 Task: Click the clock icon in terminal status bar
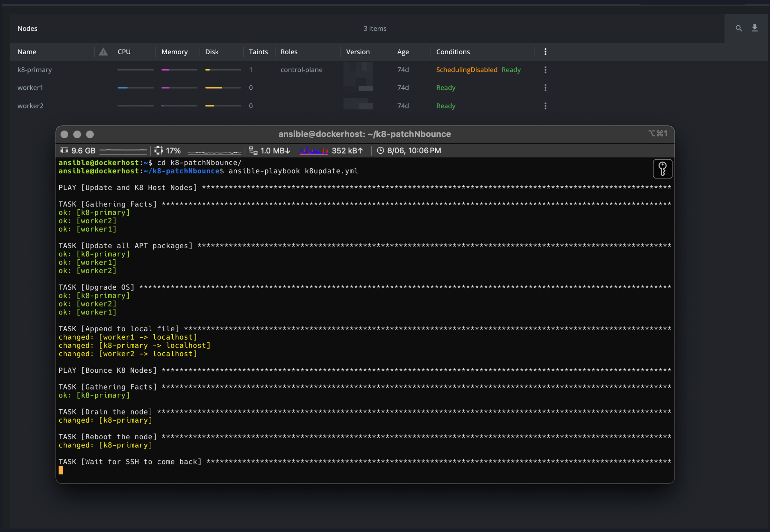pos(380,151)
